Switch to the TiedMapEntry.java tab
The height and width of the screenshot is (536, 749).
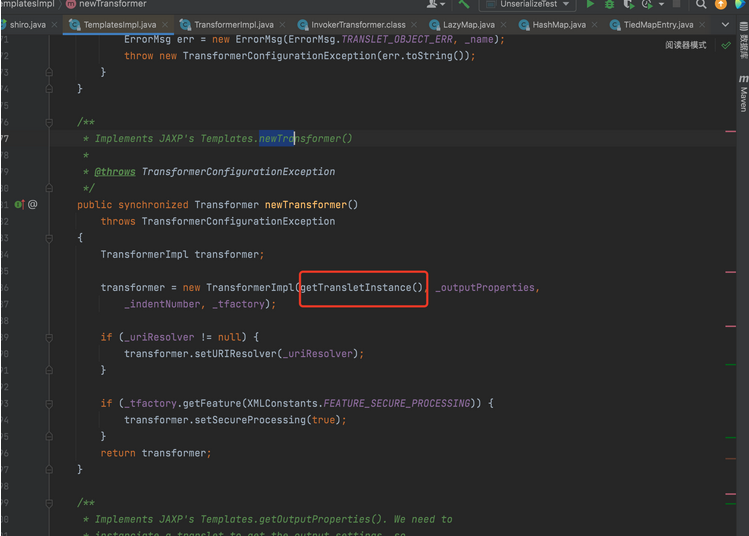[x=658, y=24]
